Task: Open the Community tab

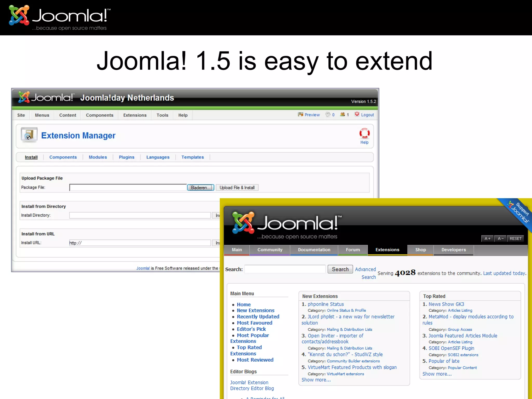Action: (270, 250)
